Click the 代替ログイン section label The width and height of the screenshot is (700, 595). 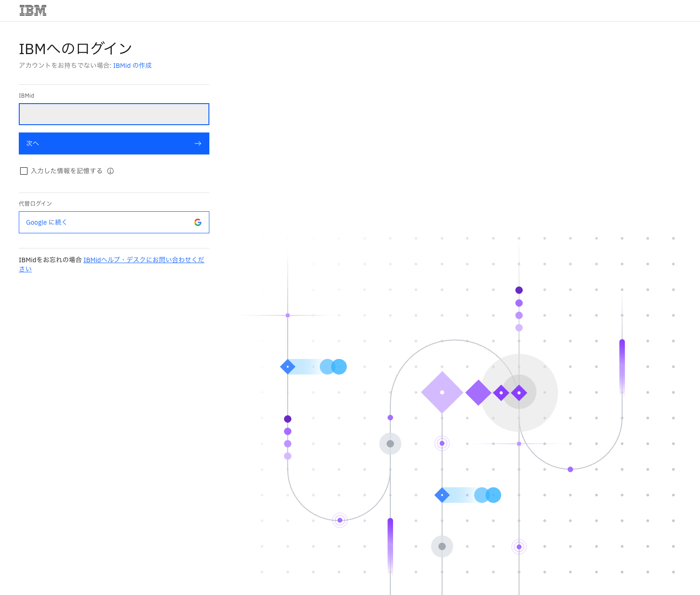[35, 204]
